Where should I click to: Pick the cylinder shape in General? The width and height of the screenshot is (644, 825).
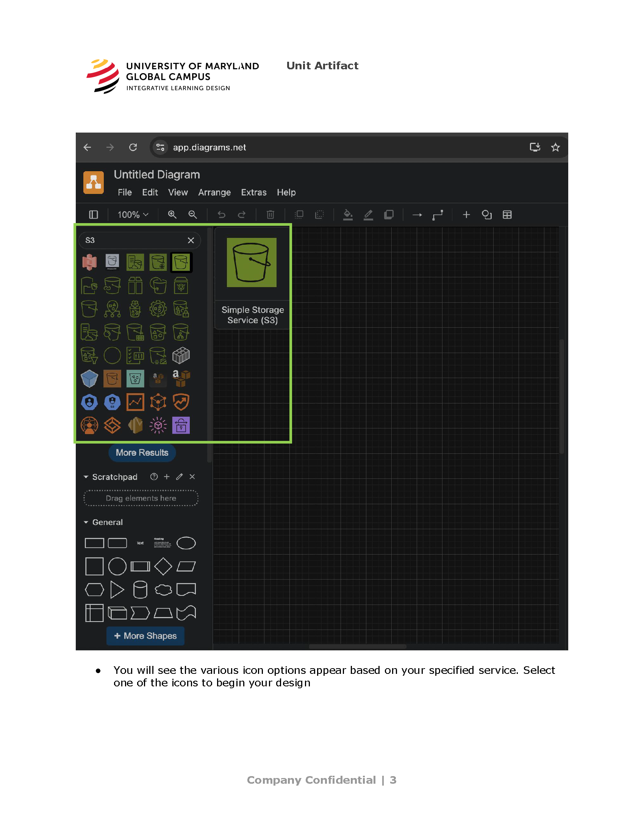pos(140,590)
